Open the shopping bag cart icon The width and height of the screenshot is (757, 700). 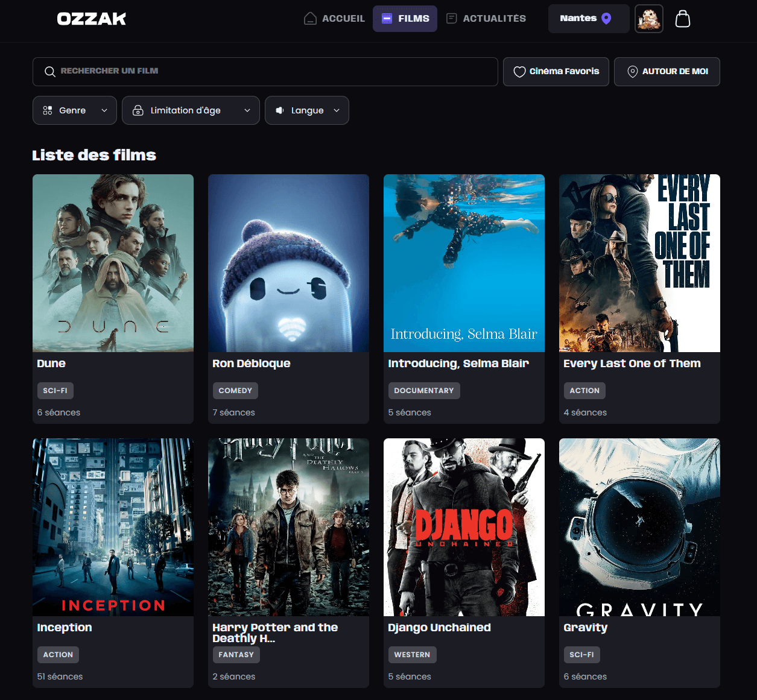pyautogui.click(x=683, y=19)
